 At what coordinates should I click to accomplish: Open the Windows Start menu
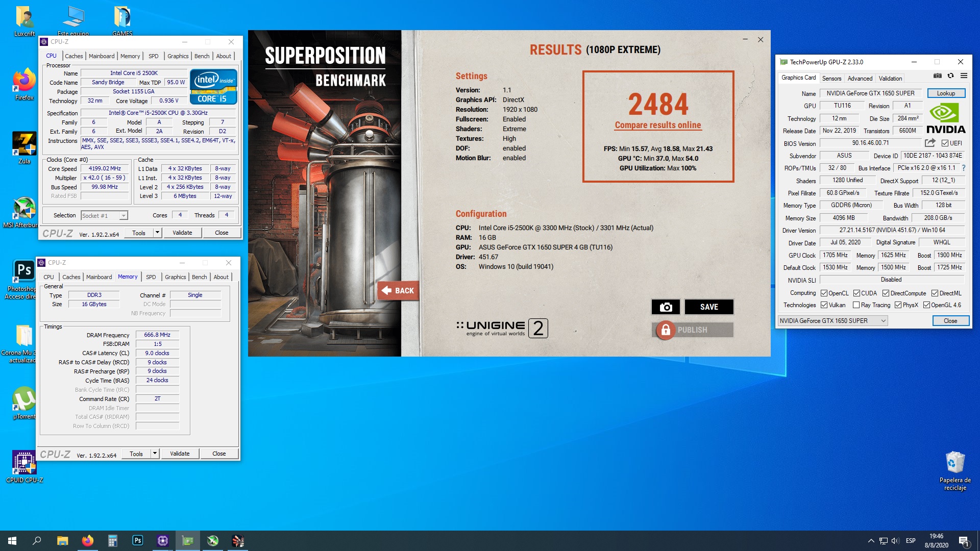tap(12, 541)
